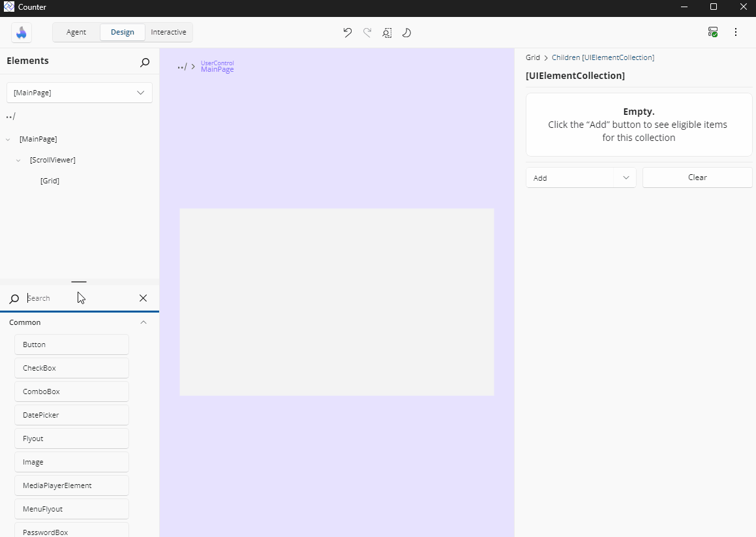The image size is (756, 537).
Task: Click the Elements panel search icon
Action: [x=144, y=63]
